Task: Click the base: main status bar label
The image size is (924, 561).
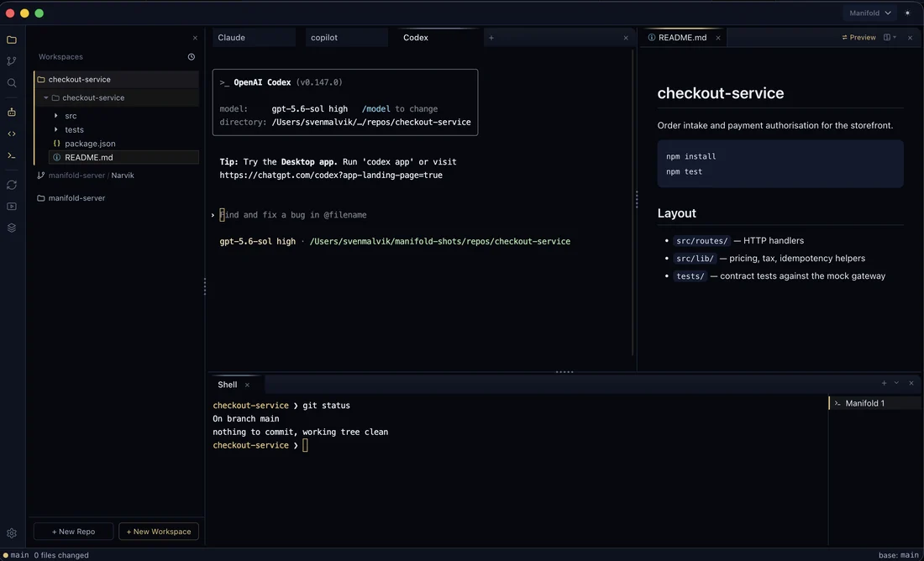Action: tap(898, 555)
